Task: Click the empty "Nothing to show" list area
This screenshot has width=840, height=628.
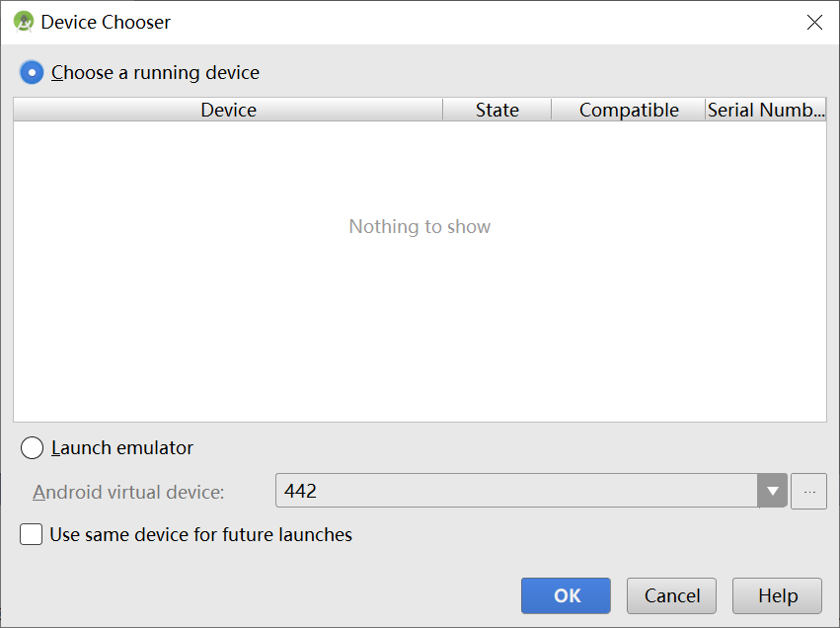Action: pyautogui.click(x=420, y=227)
